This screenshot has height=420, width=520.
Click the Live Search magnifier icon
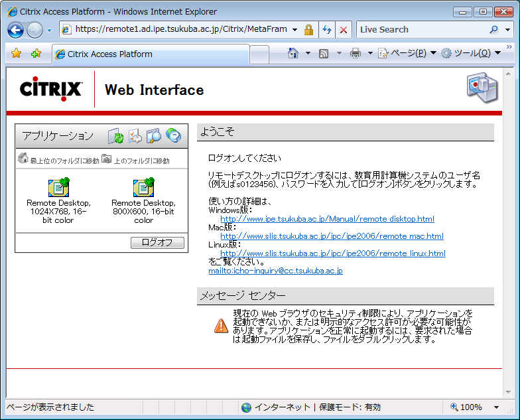click(493, 29)
